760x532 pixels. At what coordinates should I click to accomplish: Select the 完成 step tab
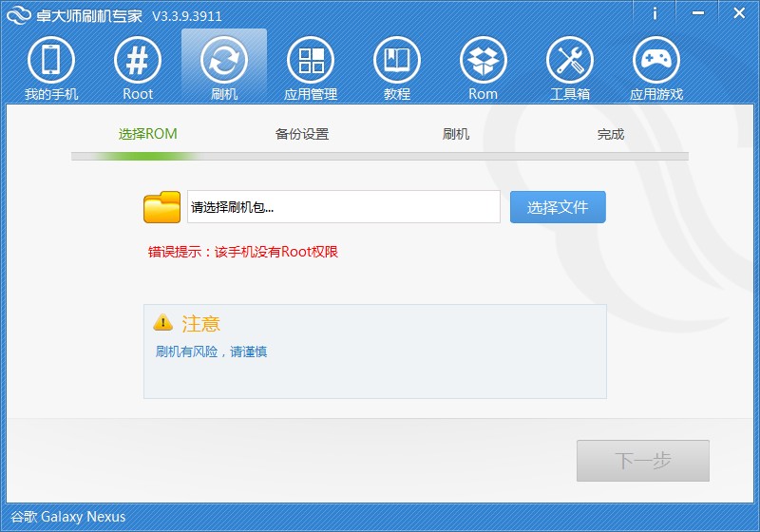coord(611,134)
